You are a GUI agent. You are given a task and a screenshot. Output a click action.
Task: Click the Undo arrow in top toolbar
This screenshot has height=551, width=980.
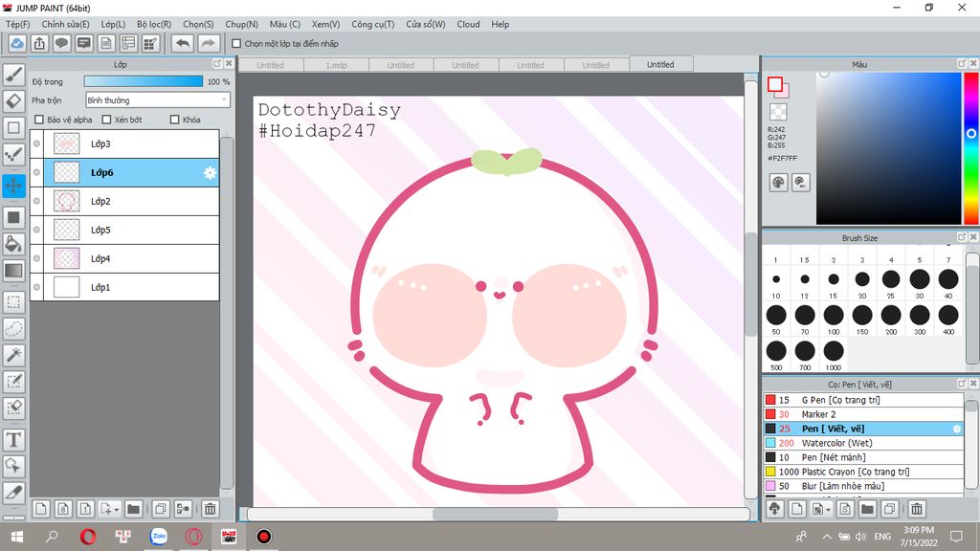183,44
